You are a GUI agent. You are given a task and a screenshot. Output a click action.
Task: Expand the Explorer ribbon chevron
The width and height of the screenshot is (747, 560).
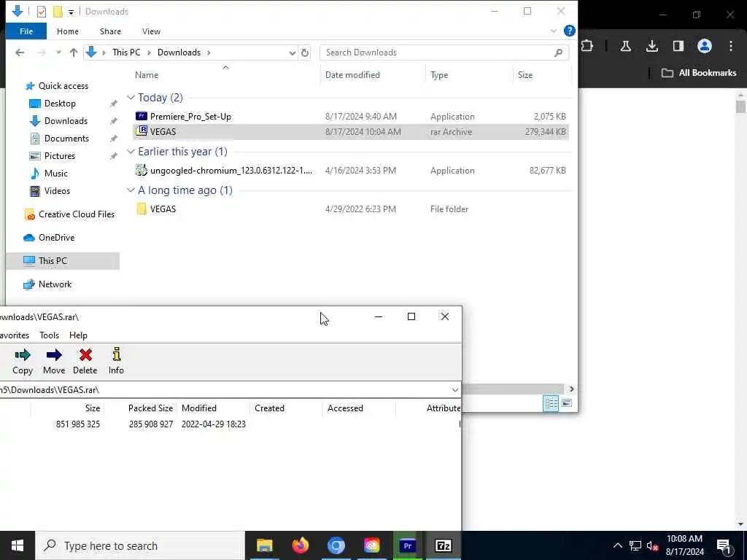point(554,31)
